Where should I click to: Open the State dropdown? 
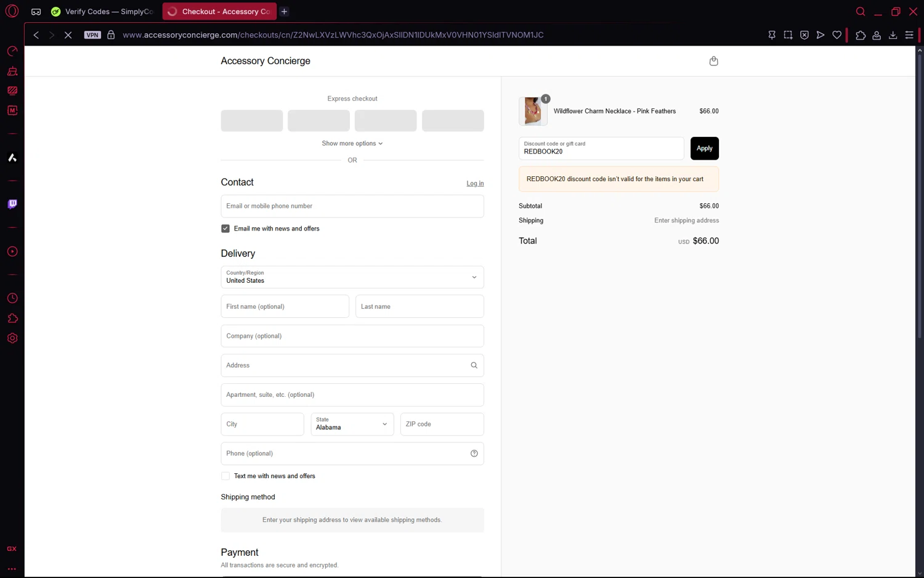pyautogui.click(x=352, y=424)
